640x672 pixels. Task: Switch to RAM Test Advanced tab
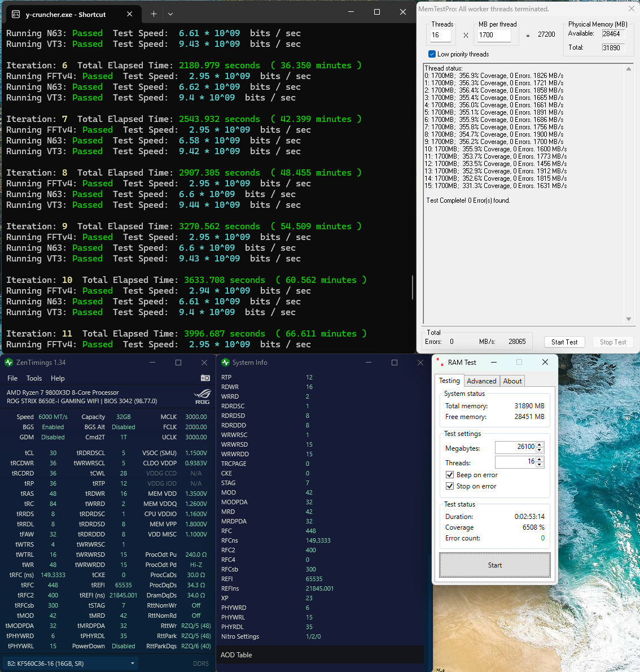pyautogui.click(x=481, y=381)
